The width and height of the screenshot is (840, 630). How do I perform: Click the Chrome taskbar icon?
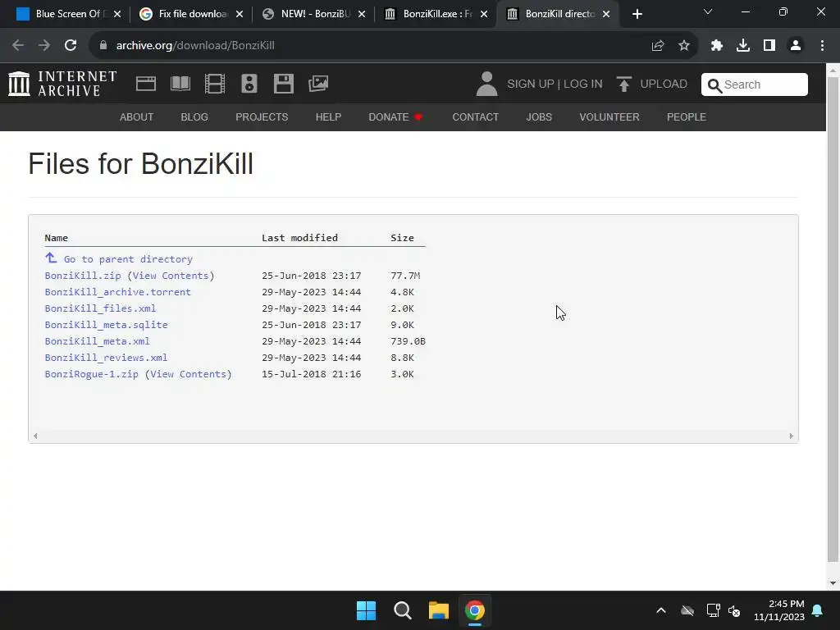click(x=475, y=610)
